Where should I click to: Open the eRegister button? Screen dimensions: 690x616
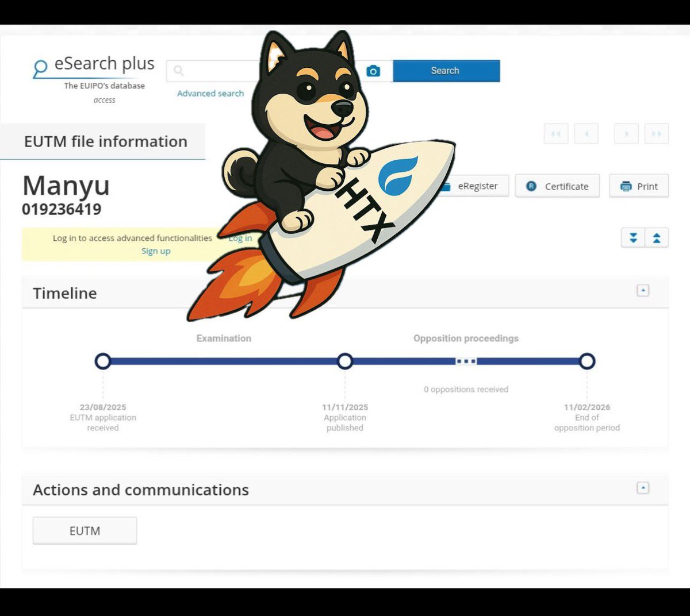click(474, 186)
